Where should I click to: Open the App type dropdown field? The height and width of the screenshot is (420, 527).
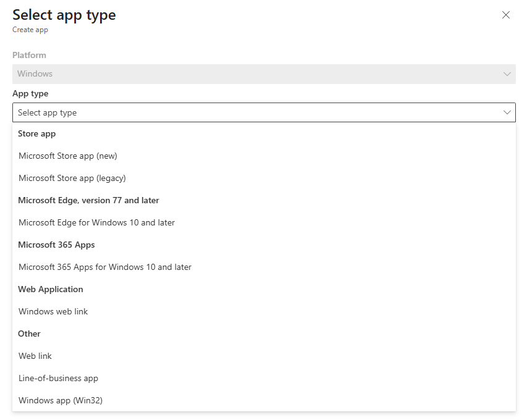(x=264, y=112)
